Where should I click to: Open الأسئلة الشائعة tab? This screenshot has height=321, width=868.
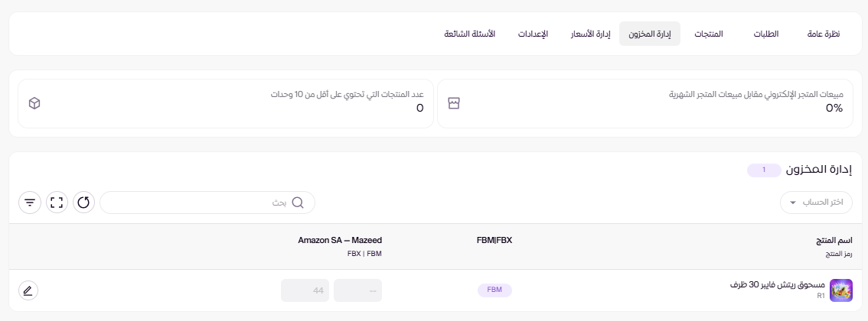click(x=469, y=34)
